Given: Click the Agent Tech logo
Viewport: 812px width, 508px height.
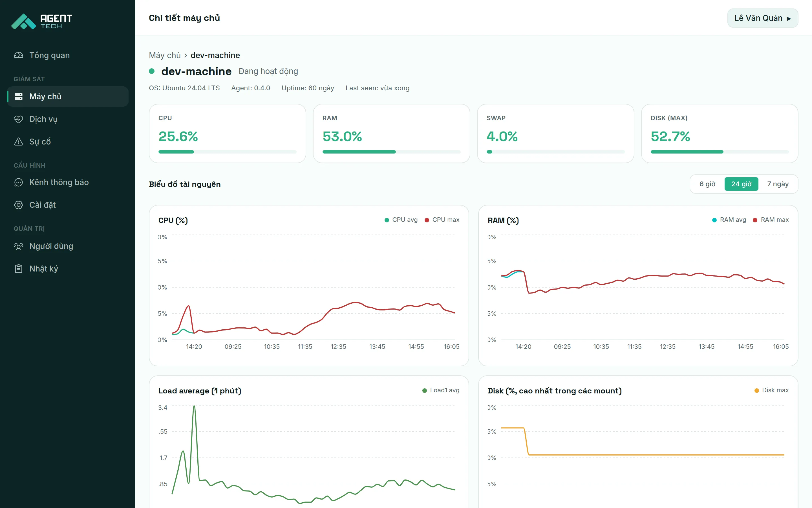Looking at the screenshot, I should pos(42,21).
